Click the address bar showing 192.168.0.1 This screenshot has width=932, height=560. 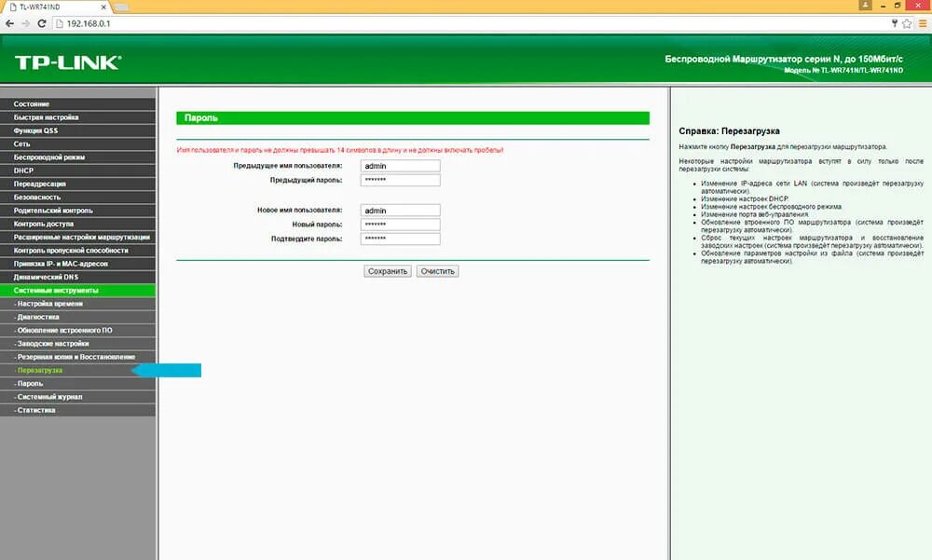470,24
